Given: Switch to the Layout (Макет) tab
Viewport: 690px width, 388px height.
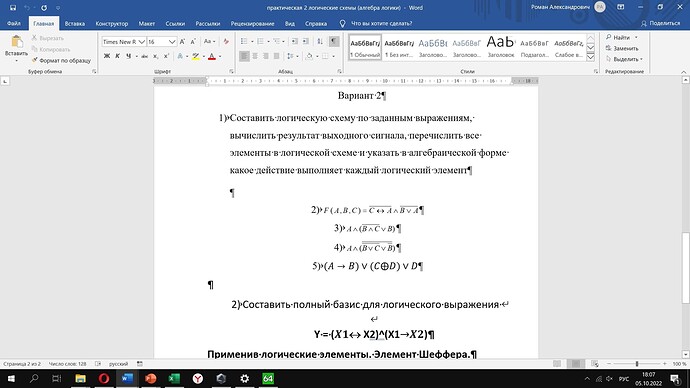Looking at the screenshot, I should (x=147, y=23).
